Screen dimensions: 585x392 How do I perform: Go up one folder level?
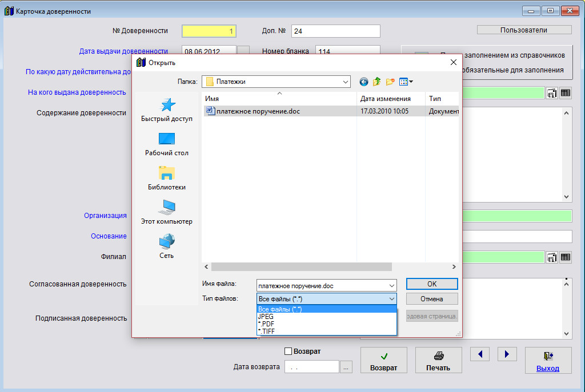(377, 82)
